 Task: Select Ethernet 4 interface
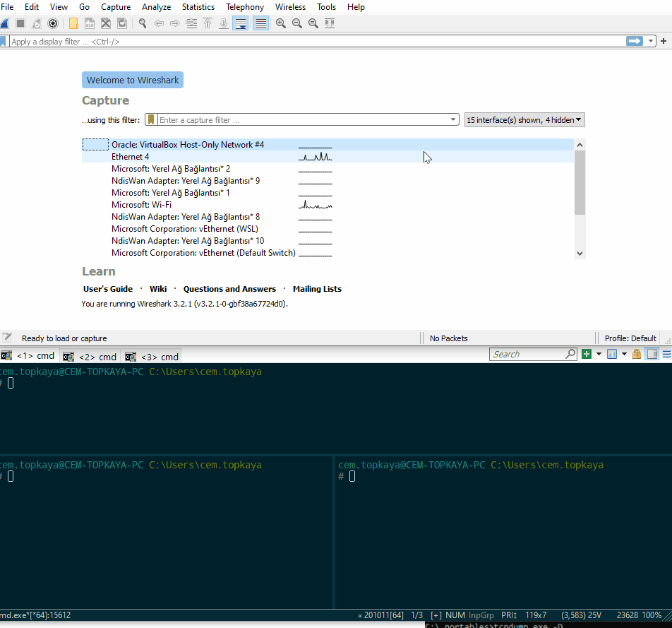pos(328,157)
